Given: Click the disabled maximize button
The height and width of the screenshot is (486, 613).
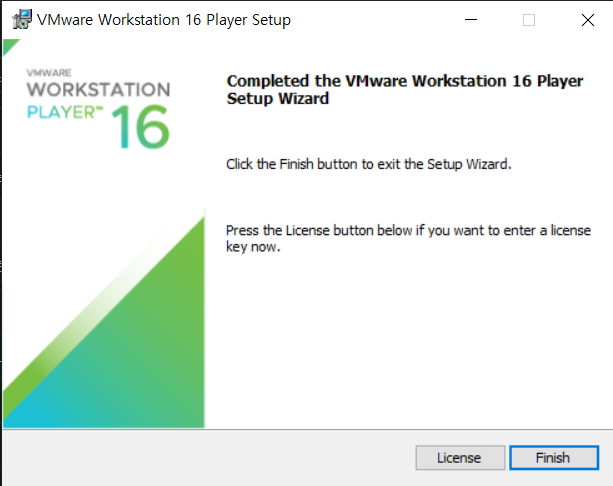Looking at the screenshot, I should 529,20.
